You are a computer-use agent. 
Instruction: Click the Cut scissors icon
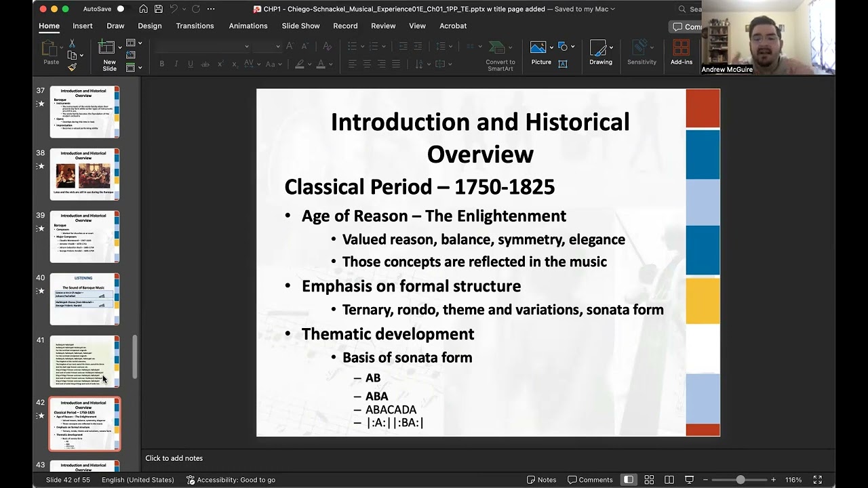click(x=72, y=44)
